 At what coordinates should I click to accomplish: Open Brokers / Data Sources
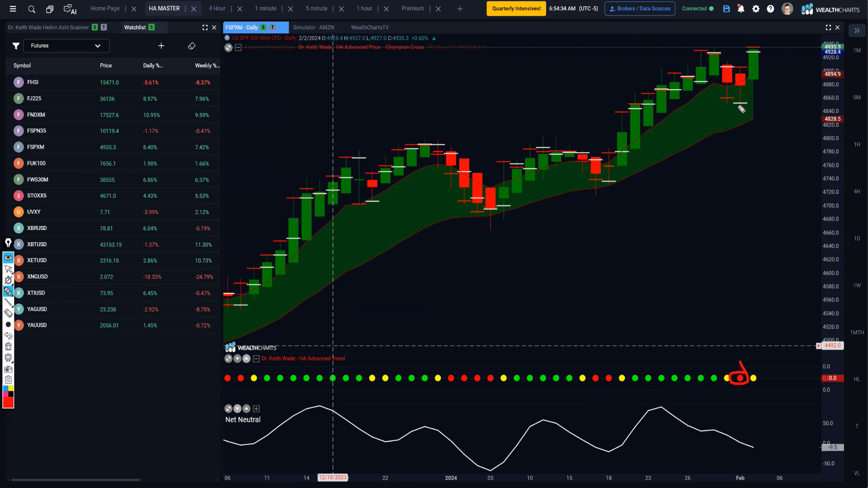(640, 9)
